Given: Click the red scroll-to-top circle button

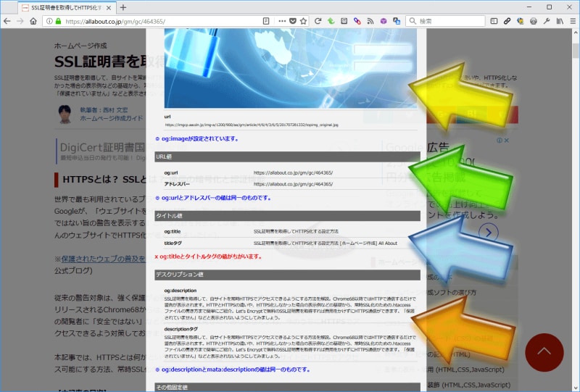Looking at the screenshot, I should tap(544, 352).
